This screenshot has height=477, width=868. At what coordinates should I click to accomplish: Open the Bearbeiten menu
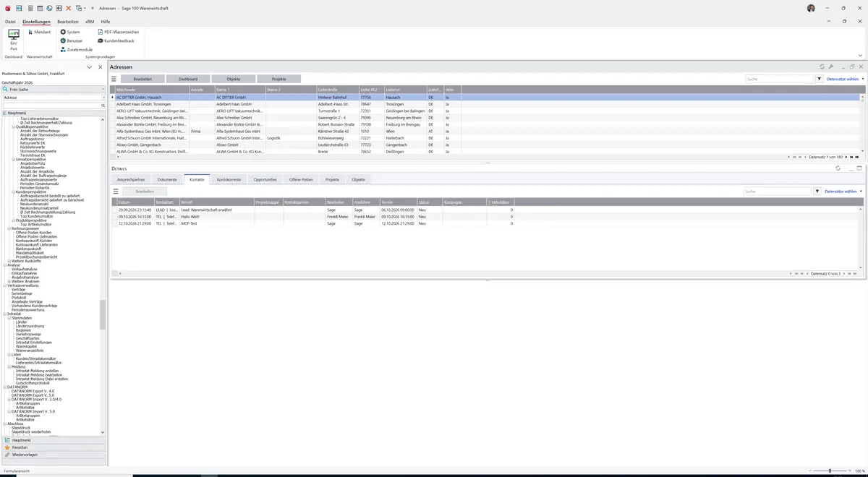(x=68, y=22)
